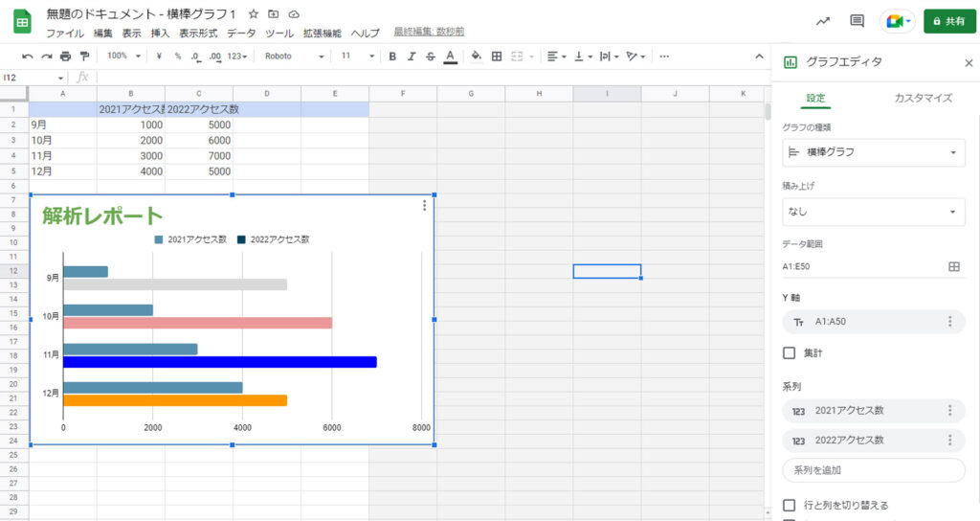This screenshot has width=980, height=521.
Task: Open vertical align dropdown
Action: [x=583, y=57]
